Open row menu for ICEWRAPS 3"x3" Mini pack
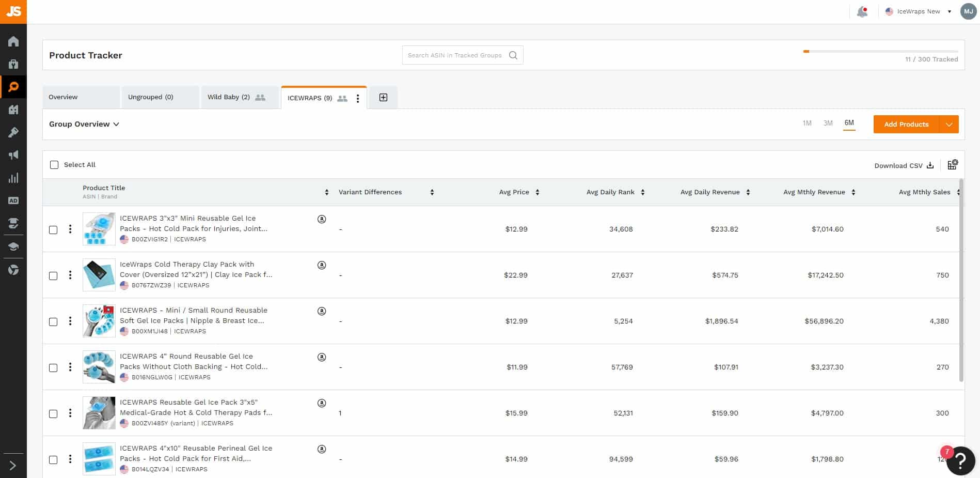This screenshot has height=478, width=980. point(70,229)
